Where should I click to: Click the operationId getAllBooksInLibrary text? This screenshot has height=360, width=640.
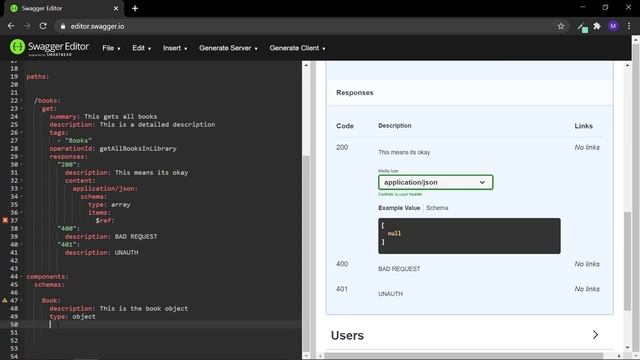[138, 149]
